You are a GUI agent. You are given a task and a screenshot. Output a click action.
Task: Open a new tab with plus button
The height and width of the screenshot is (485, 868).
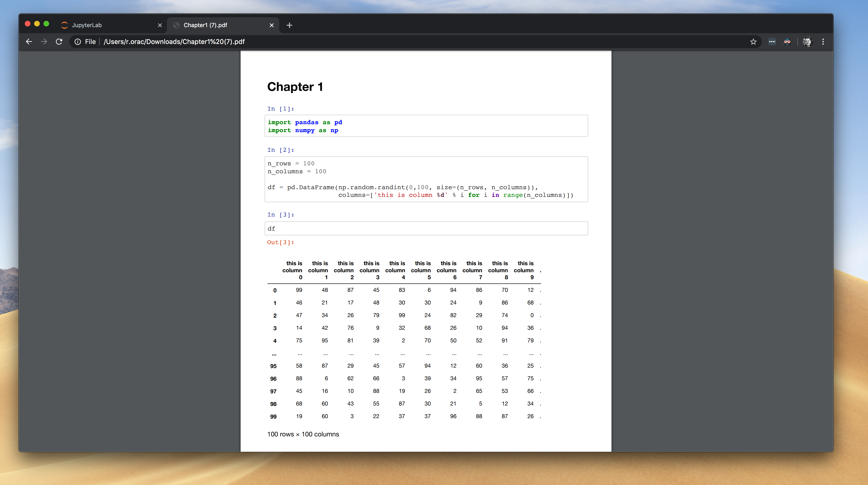[x=289, y=25]
